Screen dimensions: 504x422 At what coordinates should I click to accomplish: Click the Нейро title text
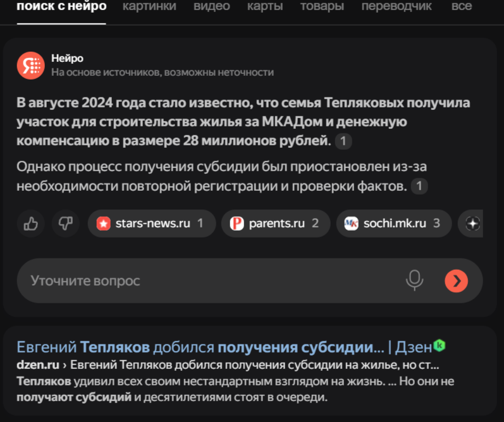pyautogui.click(x=67, y=59)
